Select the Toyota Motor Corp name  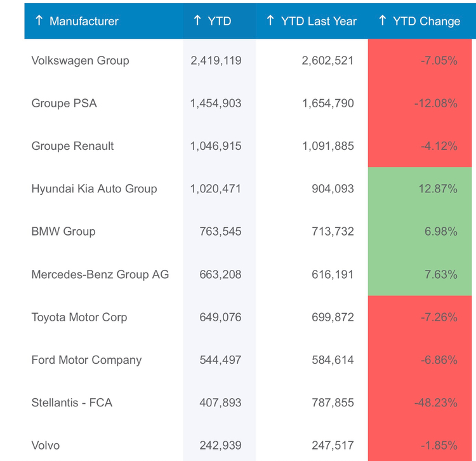(x=79, y=317)
